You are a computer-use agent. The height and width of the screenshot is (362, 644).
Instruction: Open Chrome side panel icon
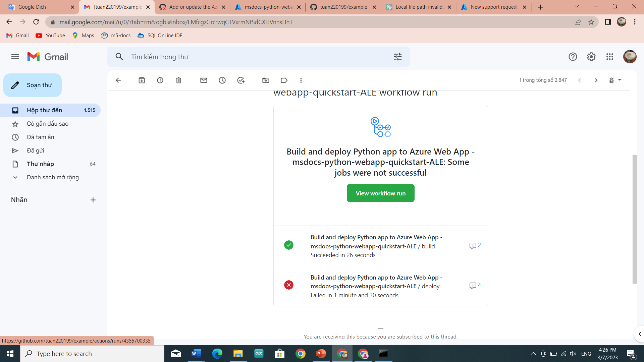608,22
